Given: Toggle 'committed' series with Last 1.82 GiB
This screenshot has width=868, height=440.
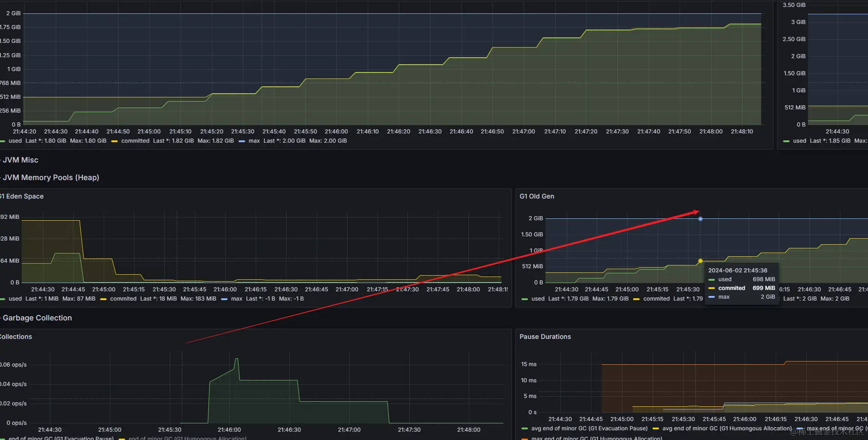Looking at the screenshot, I should (135, 141).
